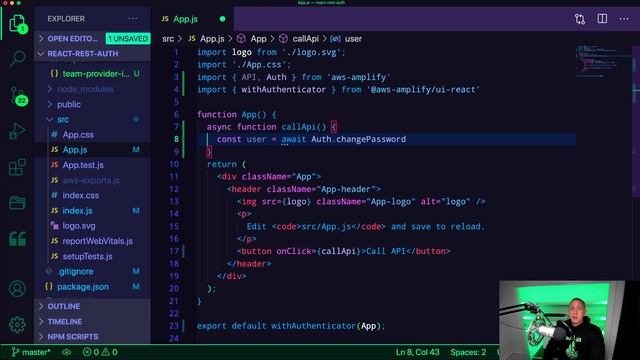Click line number 17 in gutter
Image resolution: width=640 pixels, height=360 pixels.
coord(174,251)
